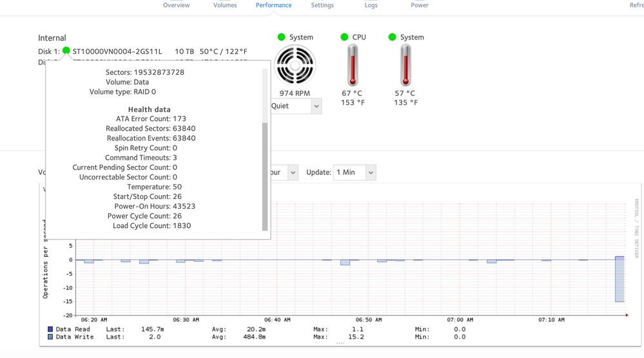Click the fan speed 974 RPM
Image resolution: width=644 pixels, height=358 pixels.
pyautogui.click(x=295, y=93)
